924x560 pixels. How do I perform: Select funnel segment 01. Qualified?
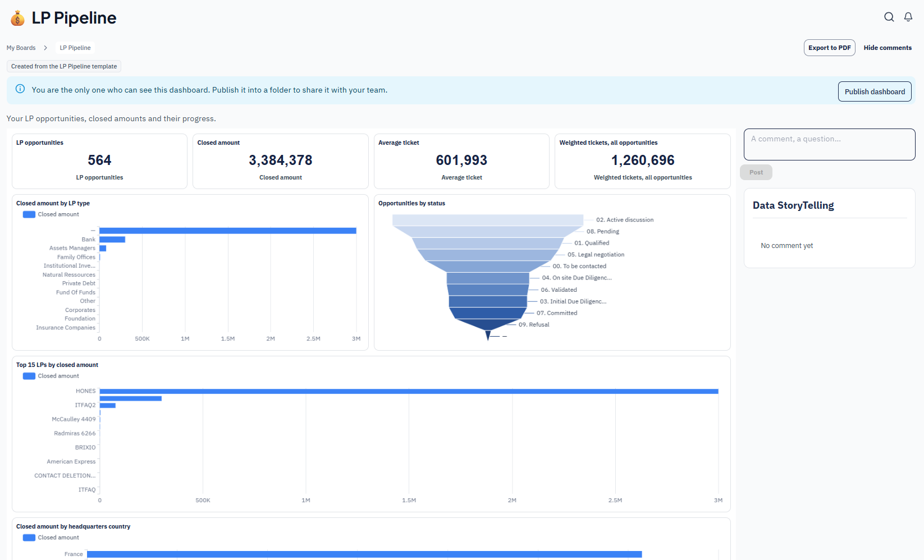(488, 244)
